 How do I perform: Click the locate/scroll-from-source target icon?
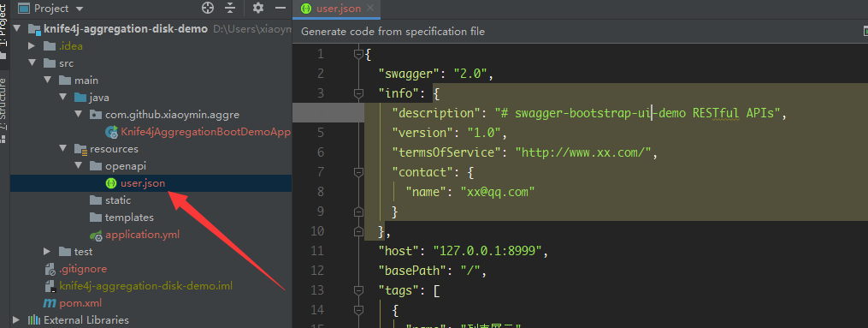pos(208,8)
